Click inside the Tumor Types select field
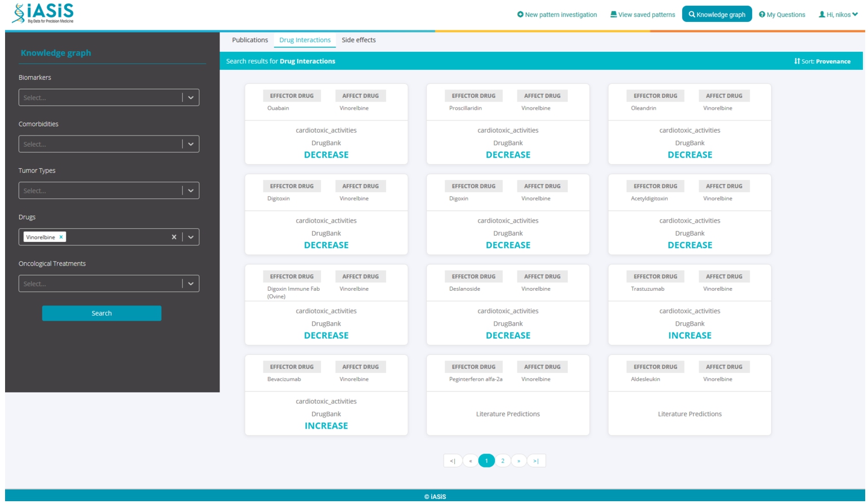The width and height of the screenshot is (868, 504). 109,191
